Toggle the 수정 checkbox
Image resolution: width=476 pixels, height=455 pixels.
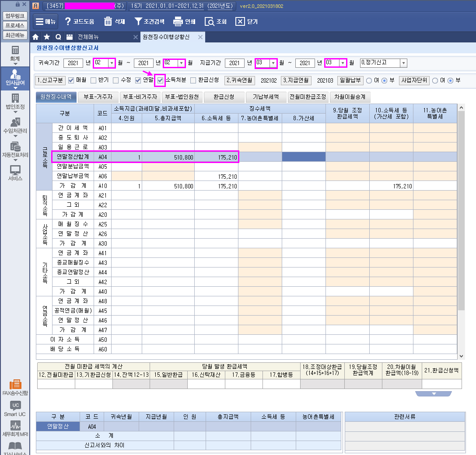click(x=115, y=80)
